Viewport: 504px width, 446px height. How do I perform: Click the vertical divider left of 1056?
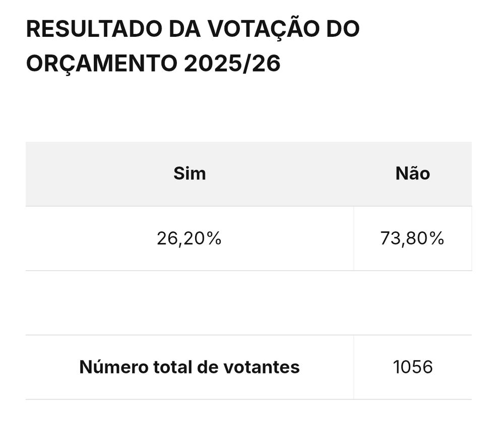click(354, 367)
